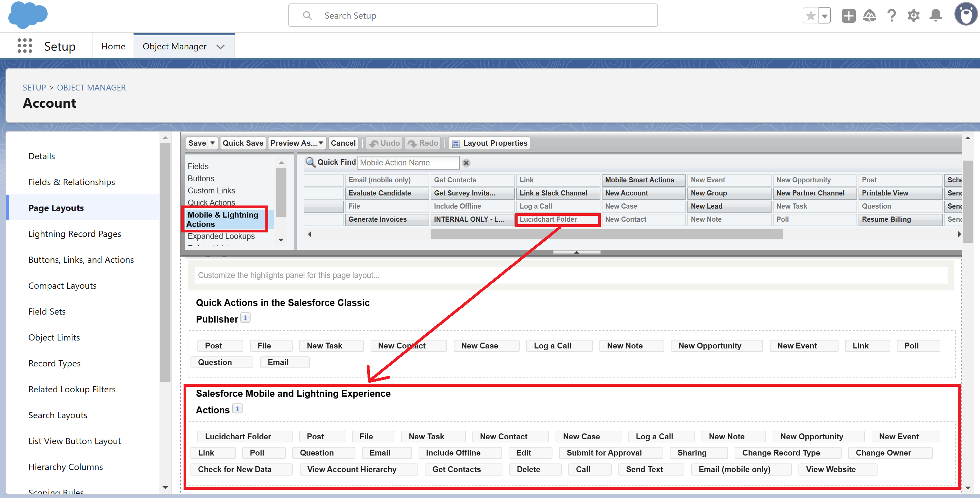Image resolution: width=980 pixels, height=498 pixels.
Task: Open Details in the sidebar
Action: pos(42,156)
